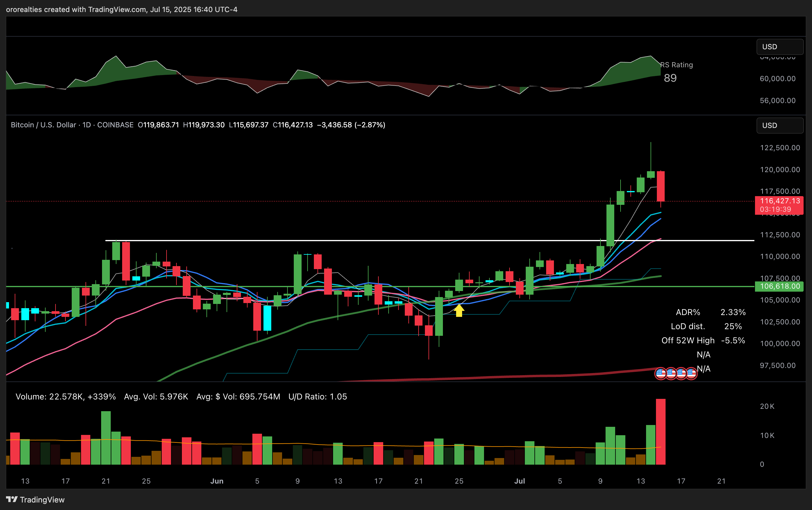Click the green 106,618.00 price line label
Image resolution: width=812 pixels, height=510 pixels.
coord(779,286)
